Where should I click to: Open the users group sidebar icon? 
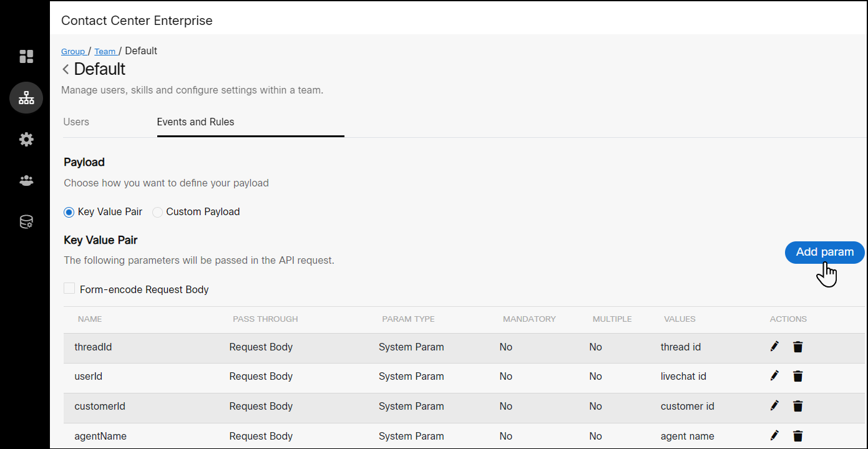pos(26,181)
